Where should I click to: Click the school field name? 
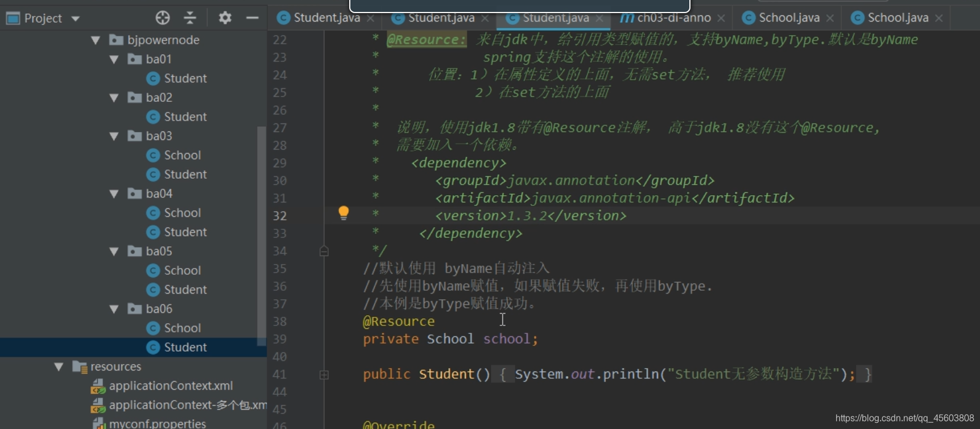click(507, 339)
